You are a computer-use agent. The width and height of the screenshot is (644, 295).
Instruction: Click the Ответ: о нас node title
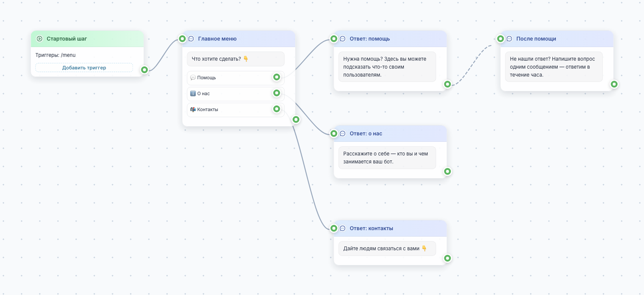click(366, 133)
